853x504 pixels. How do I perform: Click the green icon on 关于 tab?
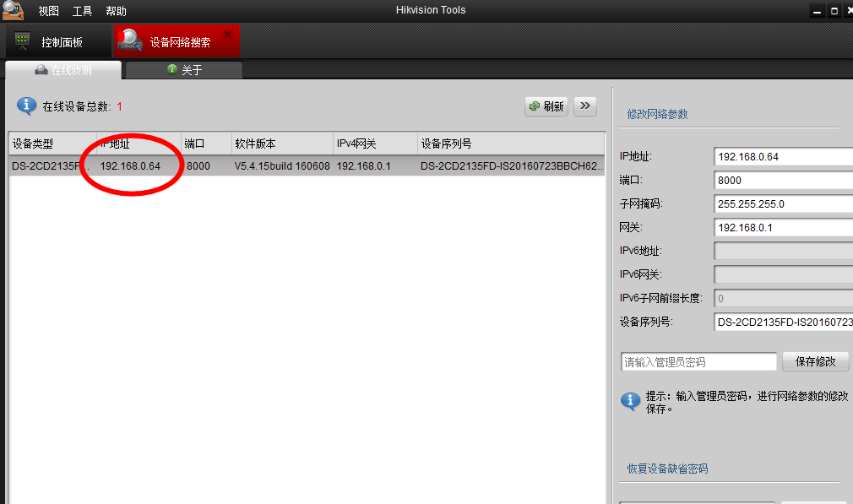(x=172, y=69)
